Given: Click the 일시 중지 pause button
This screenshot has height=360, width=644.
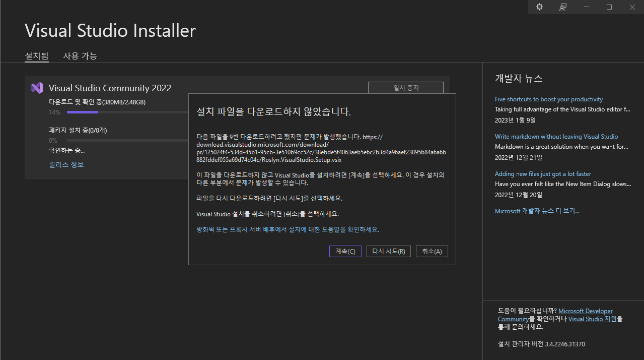Looking at the screenshot, I should point(406,87).
